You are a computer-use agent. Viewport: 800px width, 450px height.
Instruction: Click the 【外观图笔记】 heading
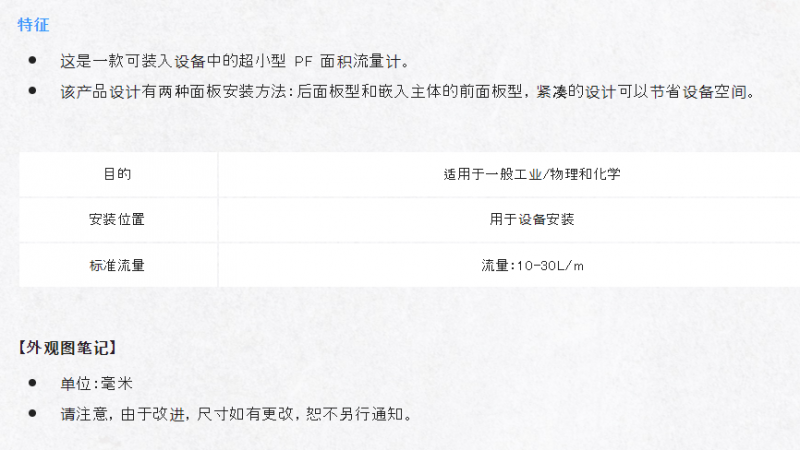pyautogui.click(x=67, y=348)
